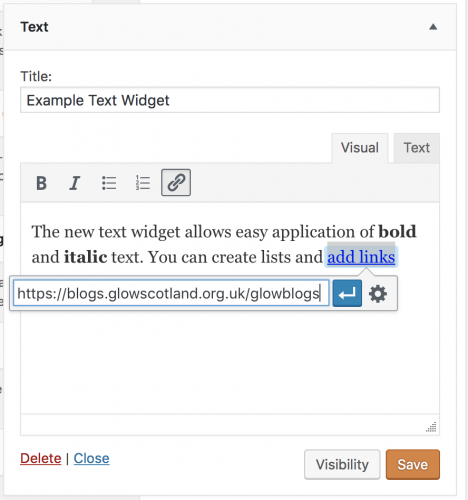Viewport: 468px width, 500px height.
Task: Open the Visibility settings
Action: tap(342, 464)
